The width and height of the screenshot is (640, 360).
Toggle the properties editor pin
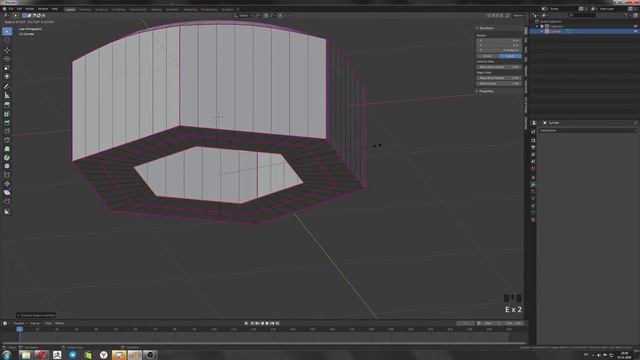(x=636, y=123)
